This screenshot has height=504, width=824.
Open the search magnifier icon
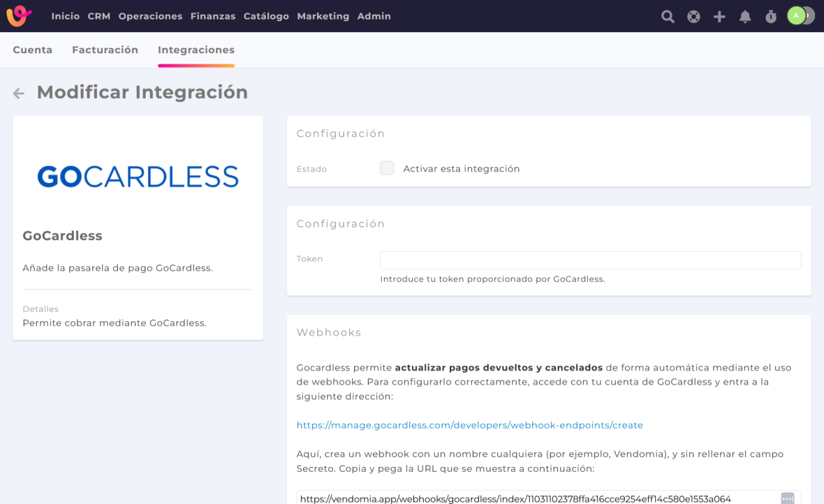(x=668, y=17)
